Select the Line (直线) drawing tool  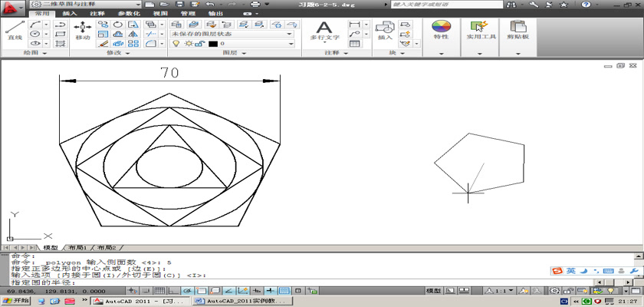(14, 31)
